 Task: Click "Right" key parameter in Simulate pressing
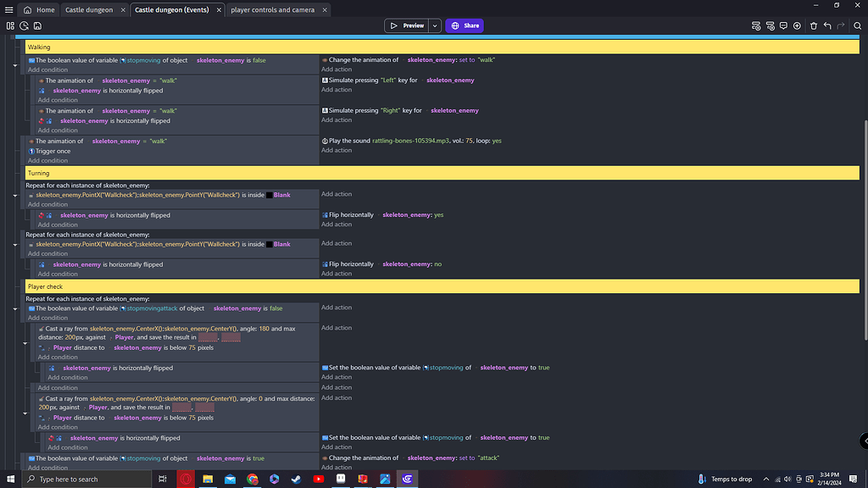pyautogui.click(x=390, y=111)
